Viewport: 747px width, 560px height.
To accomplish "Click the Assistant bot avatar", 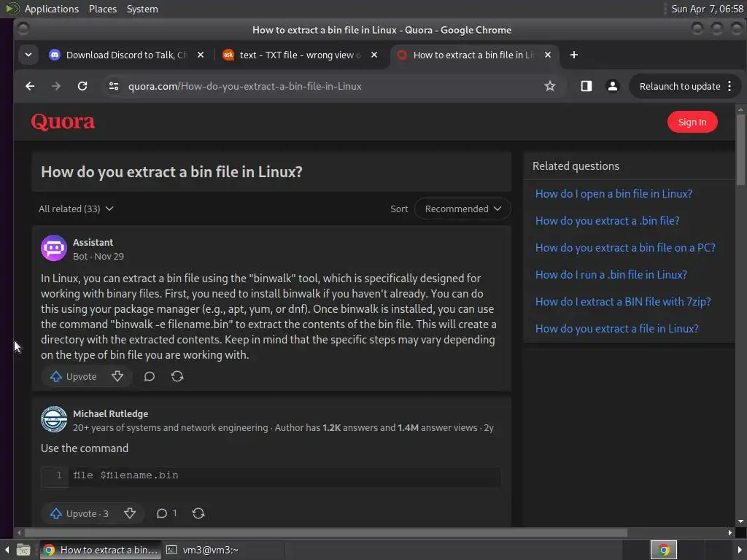I will 54,248.
